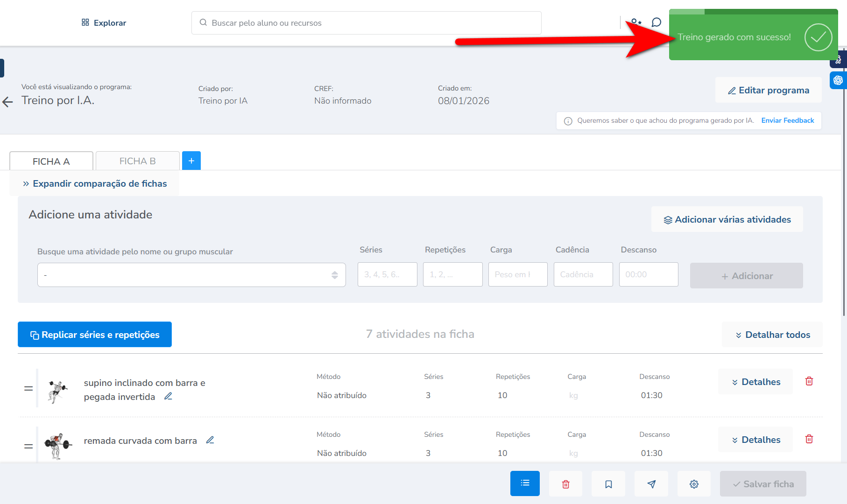Select the blue list view button
Screen dimensions: 847x504
[x=525, y=483]
